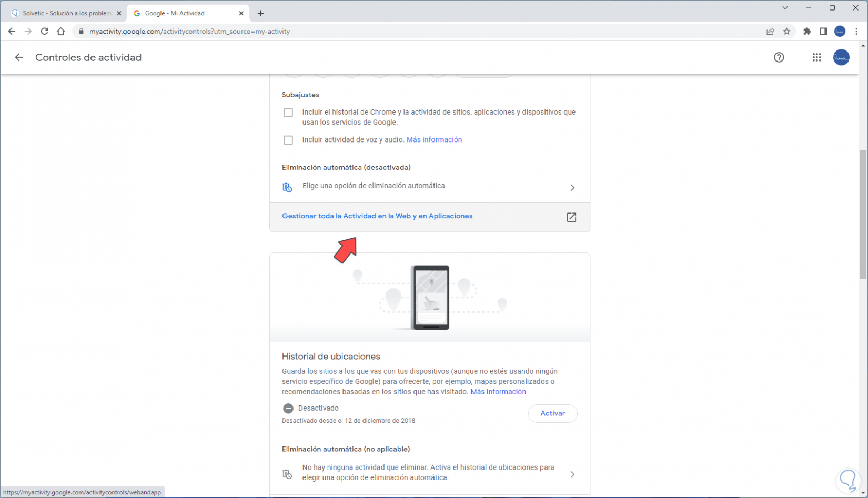Click the Eliminación automática (no aplicable) label
Image resolution: width=868 pixels, height=498 pixels.
(x=346, y=450)
